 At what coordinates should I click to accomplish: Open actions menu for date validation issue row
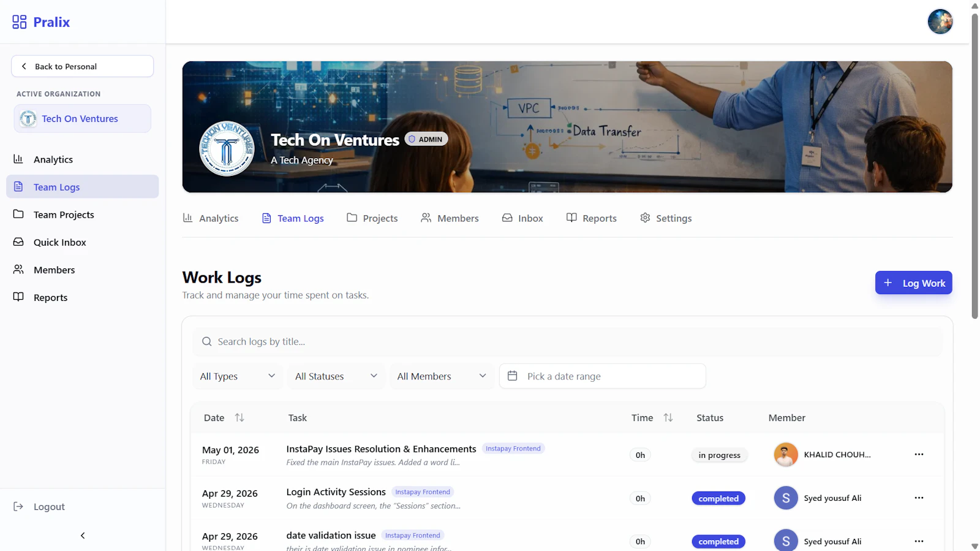click(919, 541)
